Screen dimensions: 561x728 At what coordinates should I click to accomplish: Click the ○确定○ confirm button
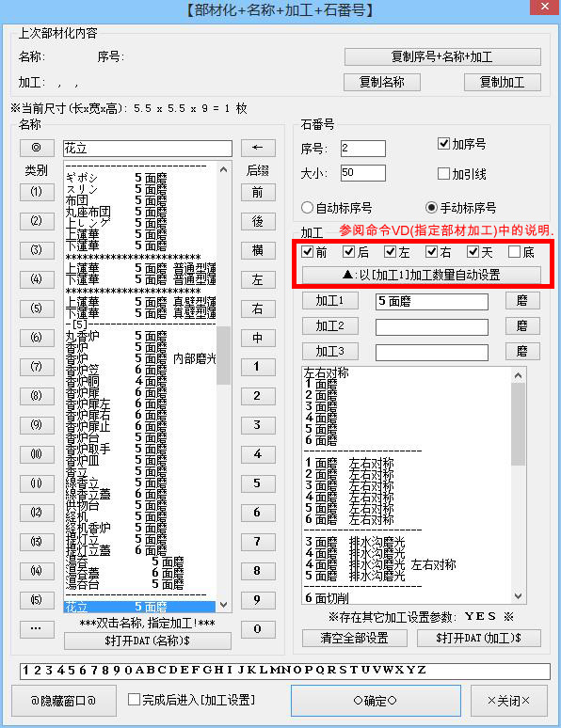pyautogui.click(x=376, y=701)
